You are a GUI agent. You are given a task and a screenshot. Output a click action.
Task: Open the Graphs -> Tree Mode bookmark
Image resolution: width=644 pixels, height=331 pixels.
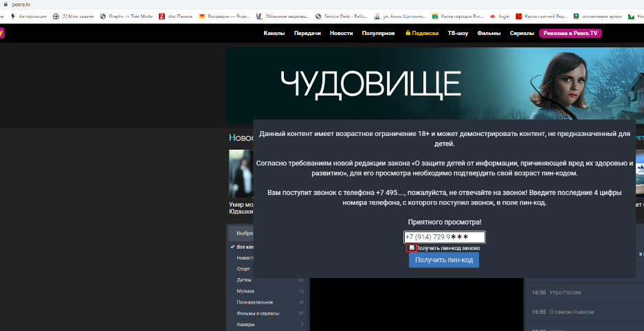(126, 16)
